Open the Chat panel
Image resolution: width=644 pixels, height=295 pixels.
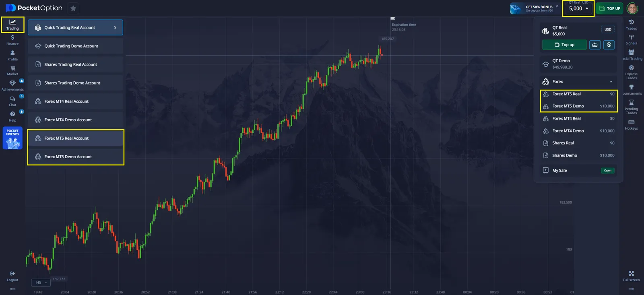(12, 101)
